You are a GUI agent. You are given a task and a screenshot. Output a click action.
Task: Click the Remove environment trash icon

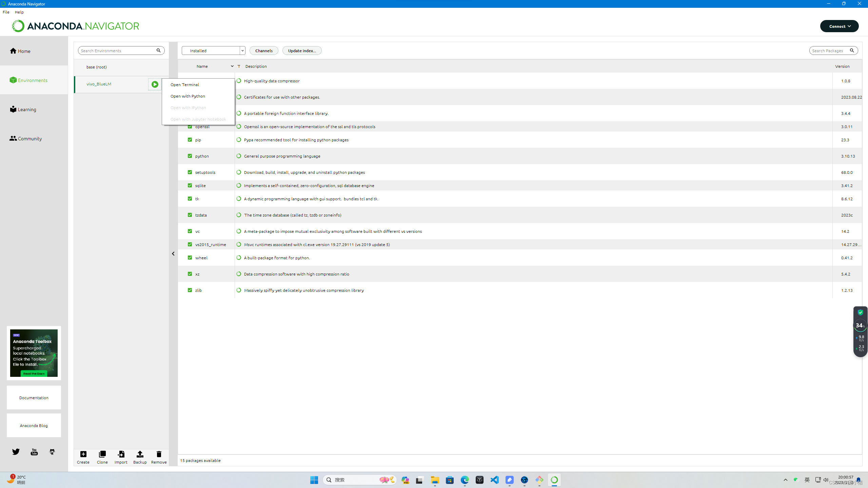point(159,454)
